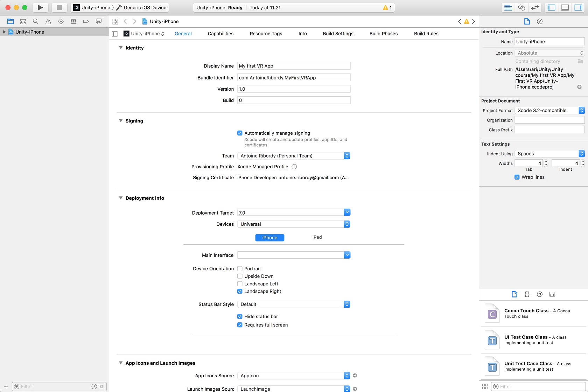588x392 pixels.
Task: Open the Indent Using dropdown
Action: point(549,154)
